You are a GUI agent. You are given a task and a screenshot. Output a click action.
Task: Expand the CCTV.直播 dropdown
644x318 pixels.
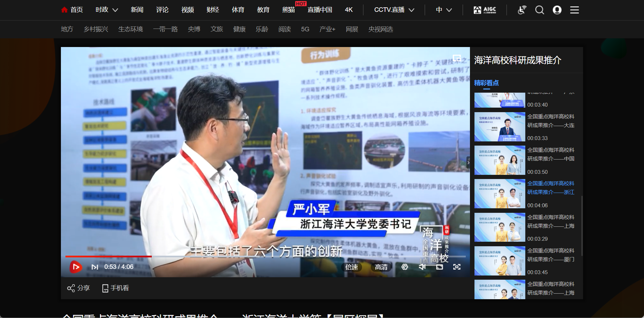pyautogui.click(x=394, y=10)
